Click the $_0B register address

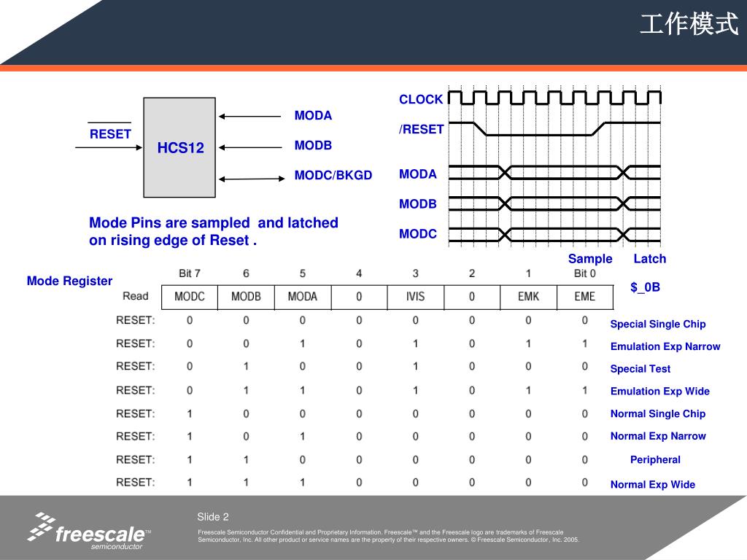[x=645, y=287]
